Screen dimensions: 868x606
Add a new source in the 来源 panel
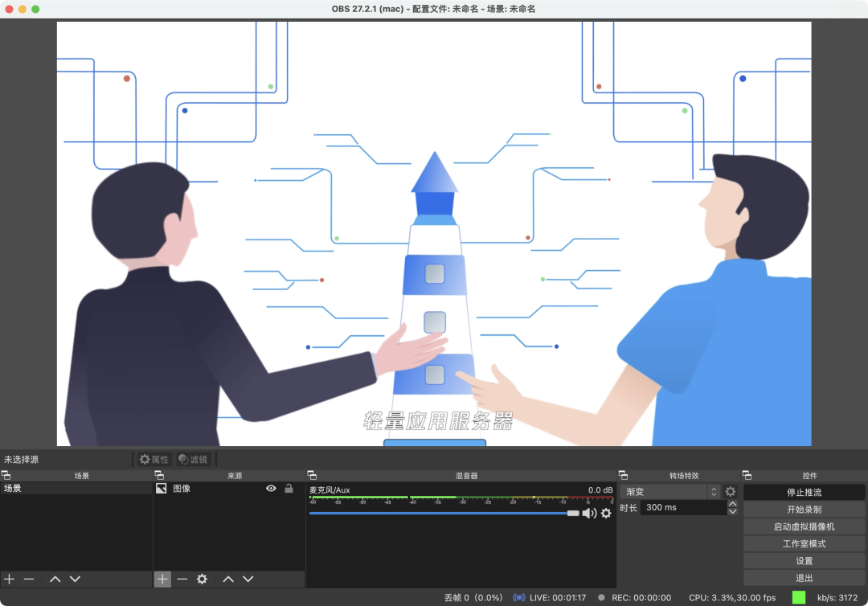point(162,579)
